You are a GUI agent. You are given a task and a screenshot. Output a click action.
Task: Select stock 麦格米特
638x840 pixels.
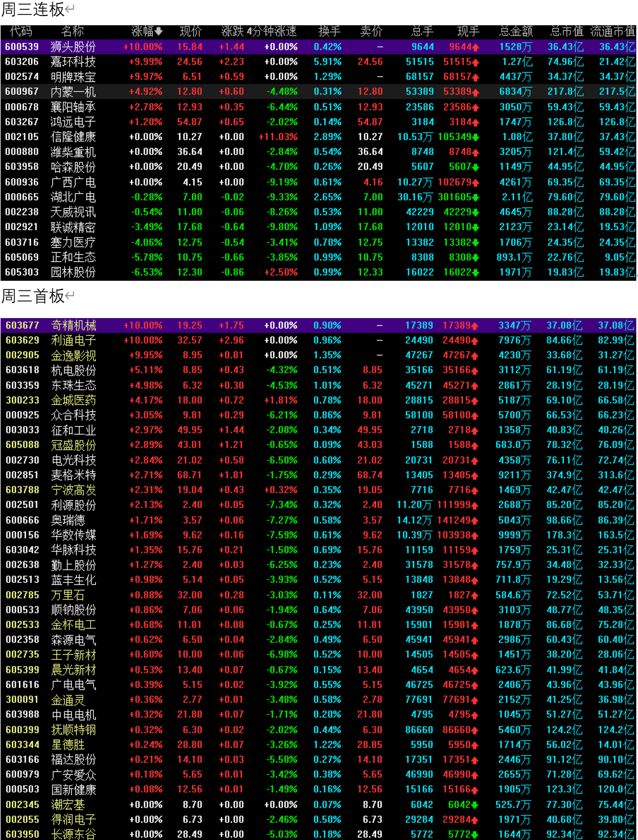[74, 475]
